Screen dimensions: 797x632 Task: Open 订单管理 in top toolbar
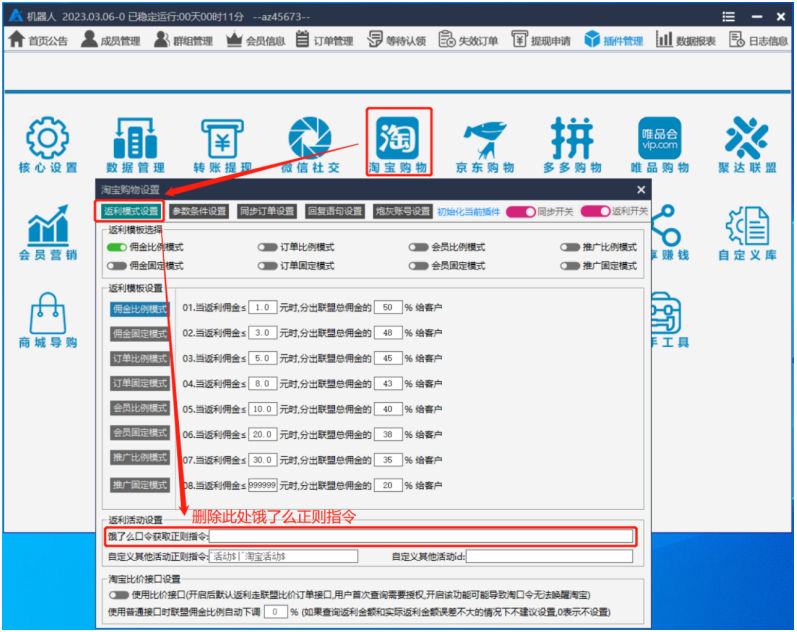[x=324, y=40]
